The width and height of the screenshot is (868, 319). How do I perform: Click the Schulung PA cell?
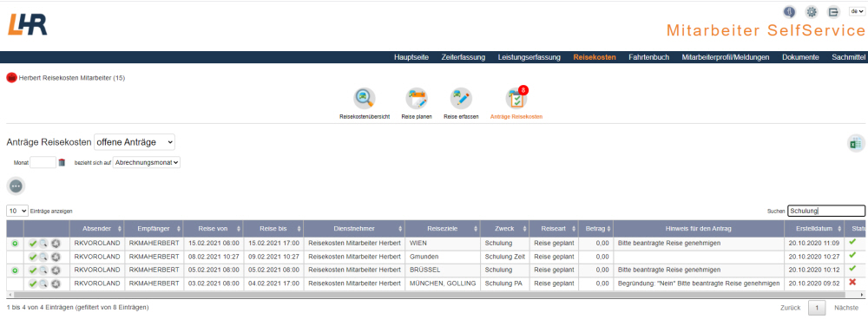point(504,283)
